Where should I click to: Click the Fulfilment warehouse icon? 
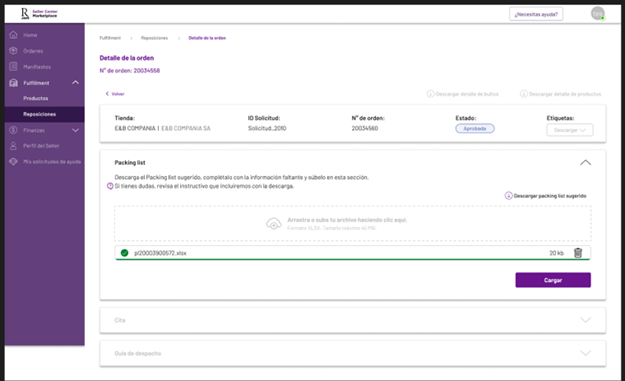(x=13, y=82)
